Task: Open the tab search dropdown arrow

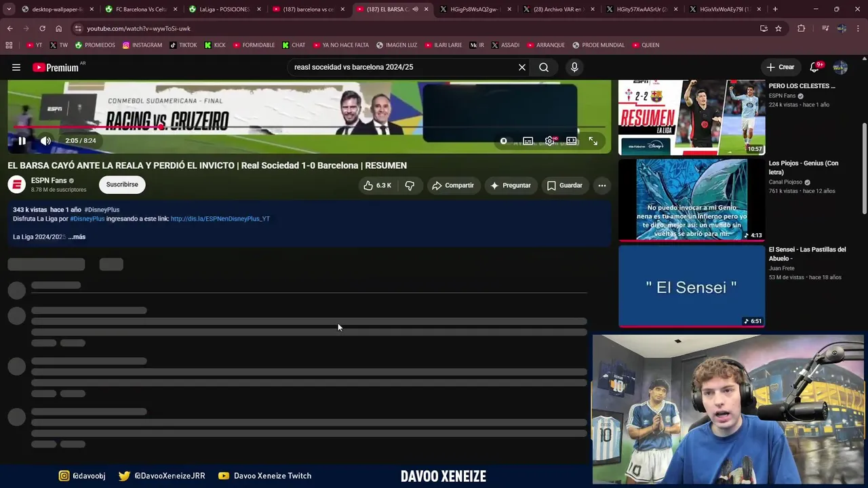Action: tap(8, 9)
